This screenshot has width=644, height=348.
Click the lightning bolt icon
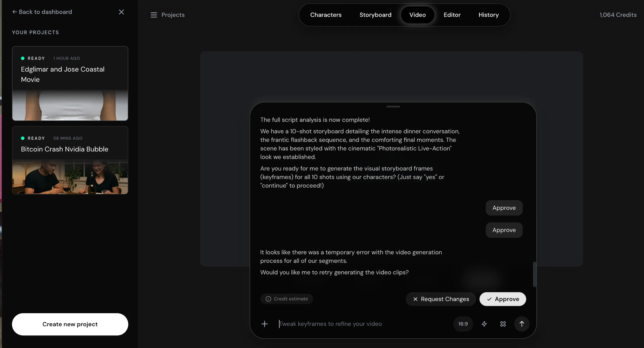pyautogui.click(x=484, y=324)
